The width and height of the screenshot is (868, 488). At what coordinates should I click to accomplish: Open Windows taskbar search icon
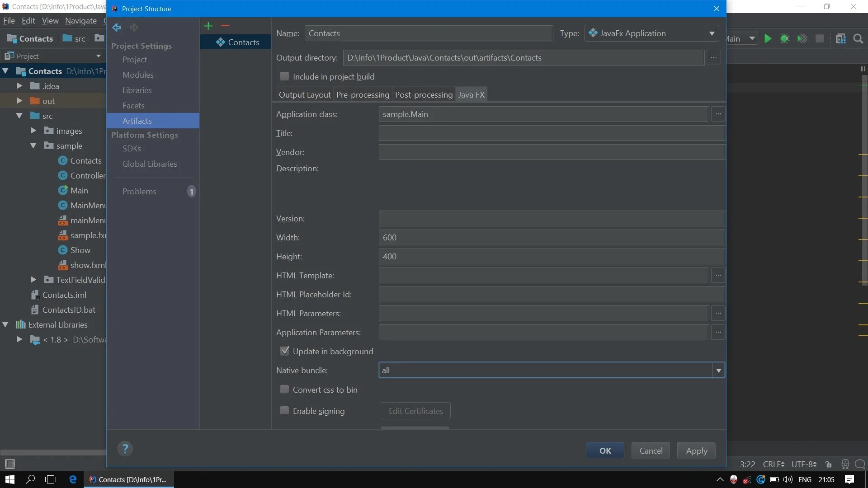(30, 479)
